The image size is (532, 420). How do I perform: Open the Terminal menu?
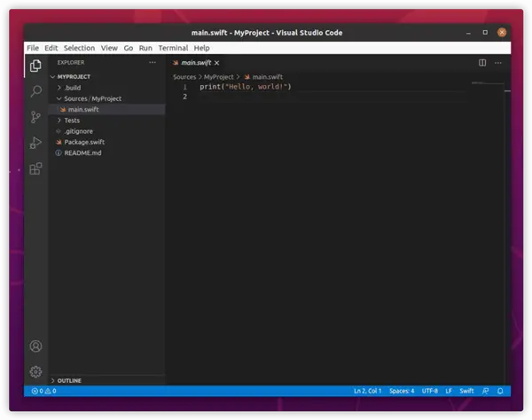click(173, 48)
